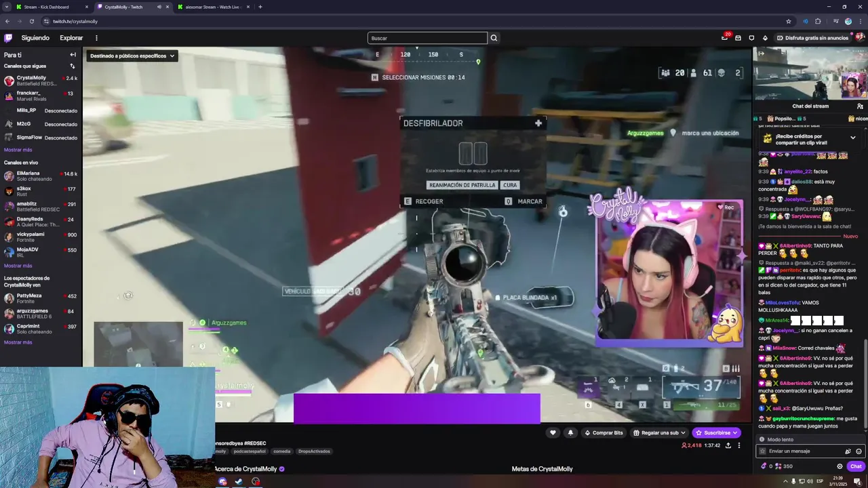This screenshot has width=868, height=488.
Task: Click the 'comedia' stream tag
Action: tap(281, 451)
